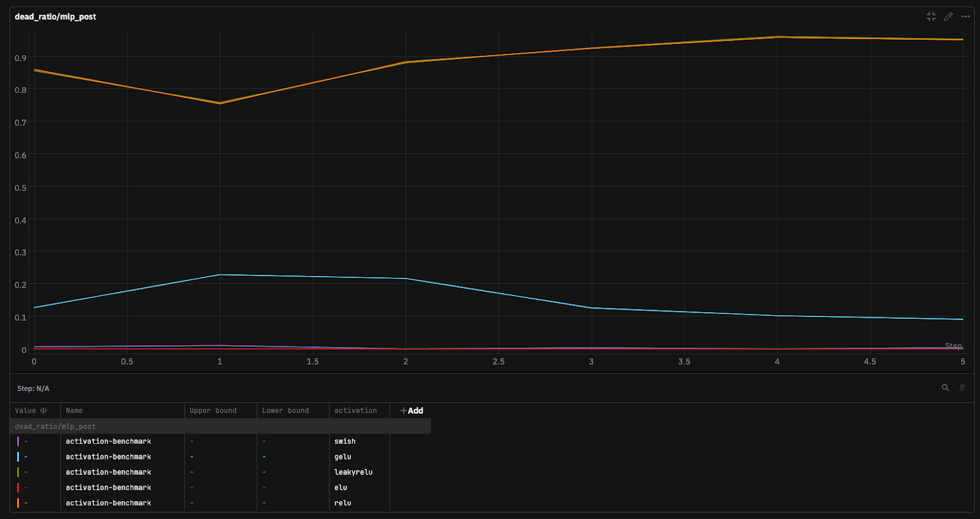
Task: Click the Lower bound column header
Action: [x=285, y=411]
